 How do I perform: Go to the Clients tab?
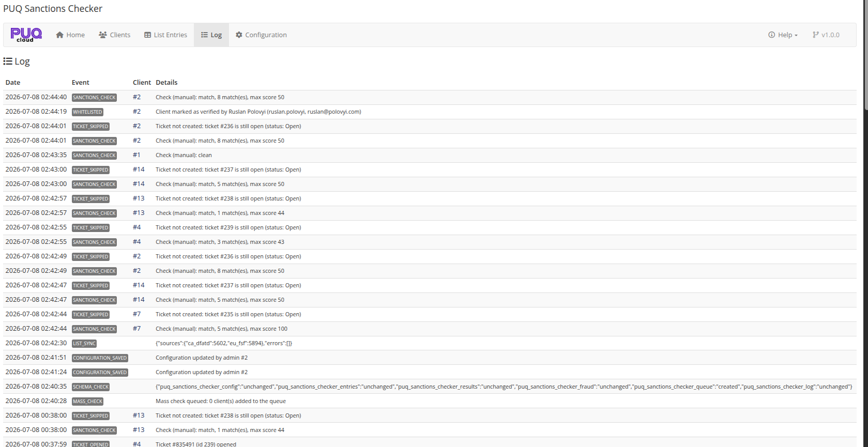coord(115,35)
